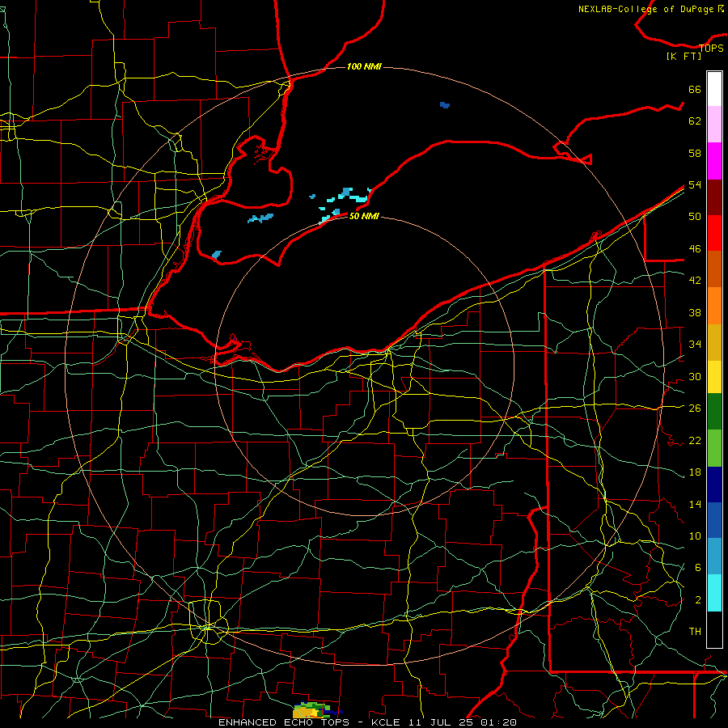This screenshot has height=728, width=728.
Task: Click the 'TOPS' legend heading
Action: (711, 48)
